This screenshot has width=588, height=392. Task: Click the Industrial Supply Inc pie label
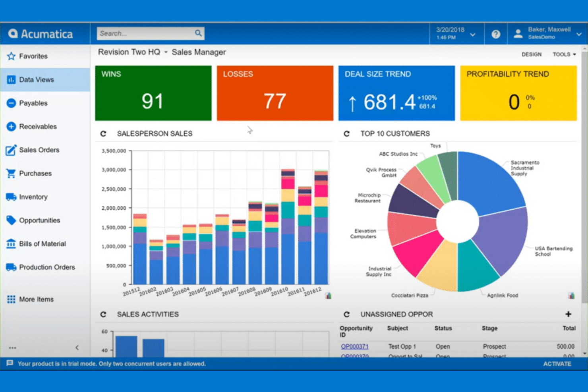coord(378,272)
